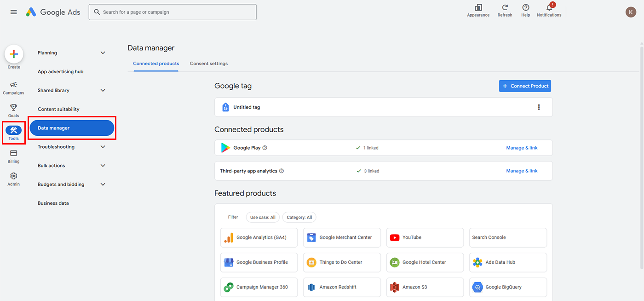Go to Campaigns in the sidebar
Viewport: 644px width, 301px height.
click(14, 88)
